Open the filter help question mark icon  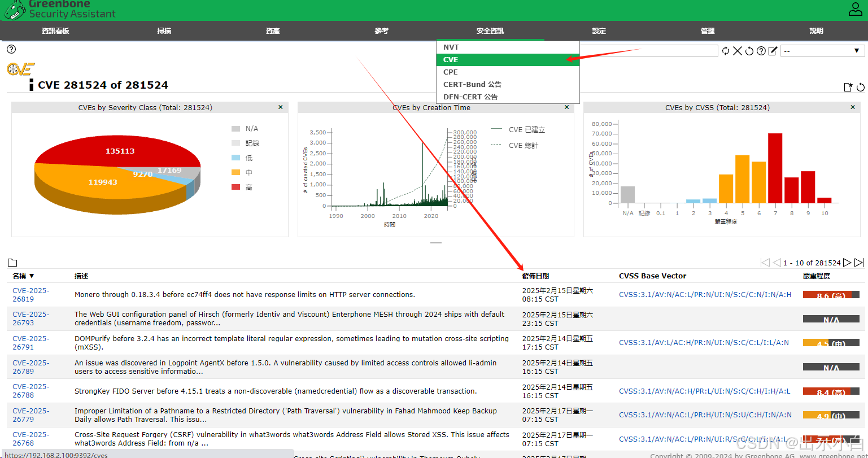tap(761, 51)
